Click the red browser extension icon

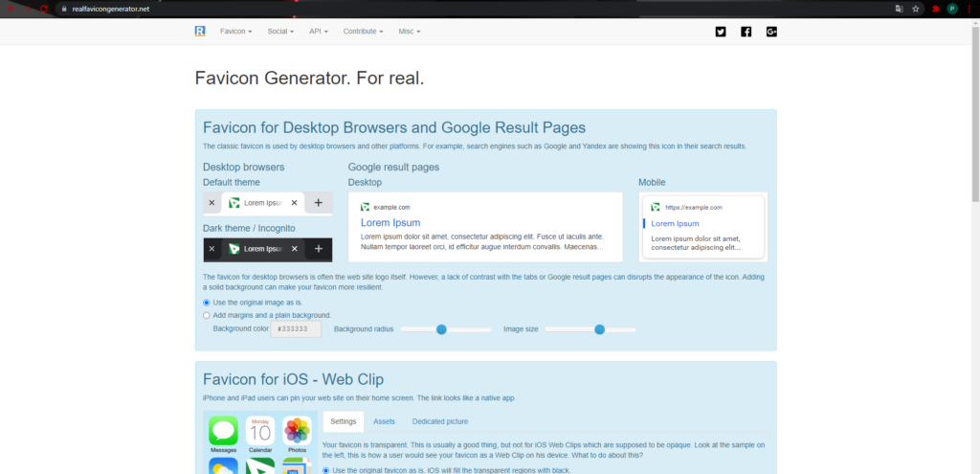point(935,9)
